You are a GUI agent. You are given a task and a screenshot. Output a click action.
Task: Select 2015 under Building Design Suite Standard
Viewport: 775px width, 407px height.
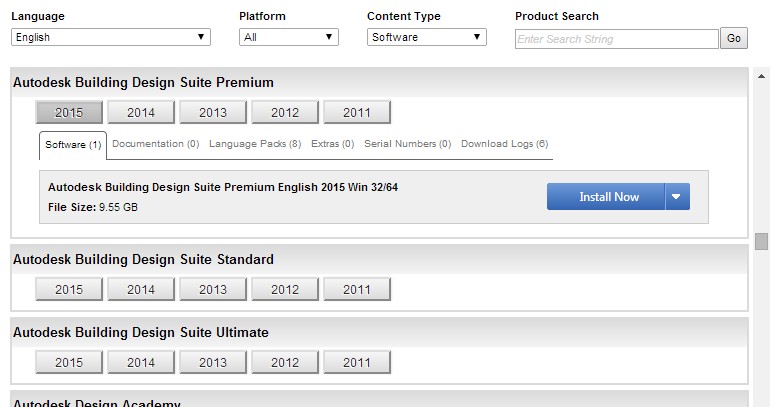click(69, 289)
